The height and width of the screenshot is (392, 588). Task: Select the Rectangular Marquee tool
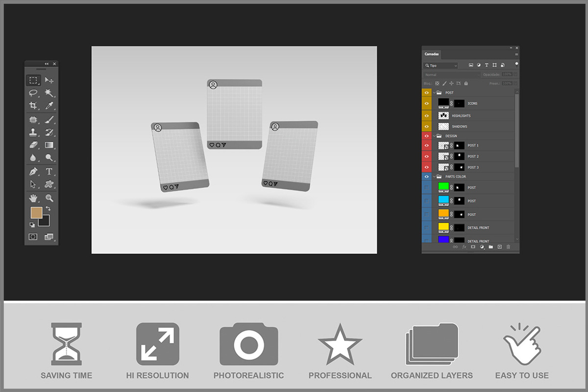pyautogui.click(x=33, y=80)
